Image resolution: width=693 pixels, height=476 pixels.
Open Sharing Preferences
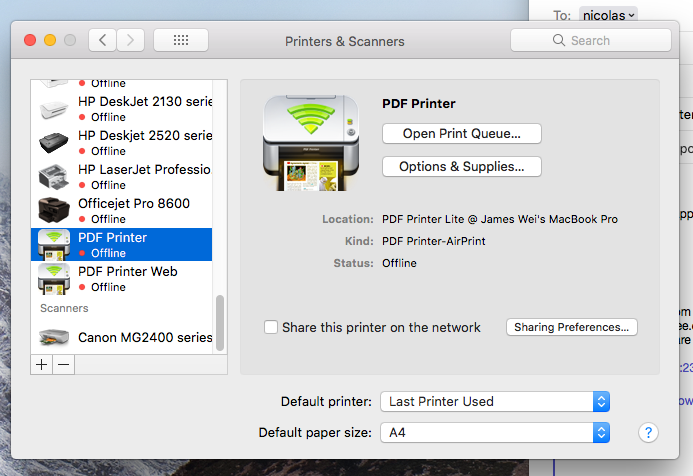571,327
